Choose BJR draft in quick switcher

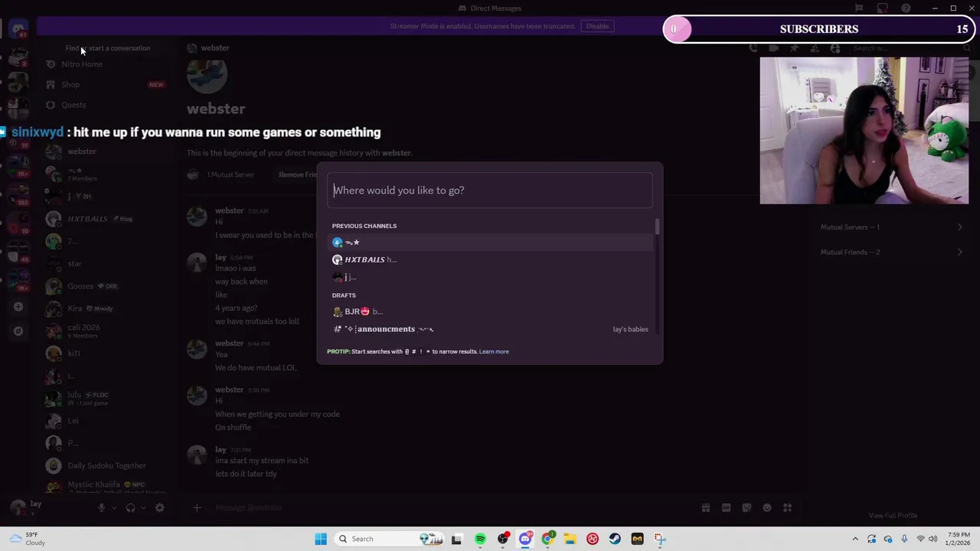(x=490, y=311)
